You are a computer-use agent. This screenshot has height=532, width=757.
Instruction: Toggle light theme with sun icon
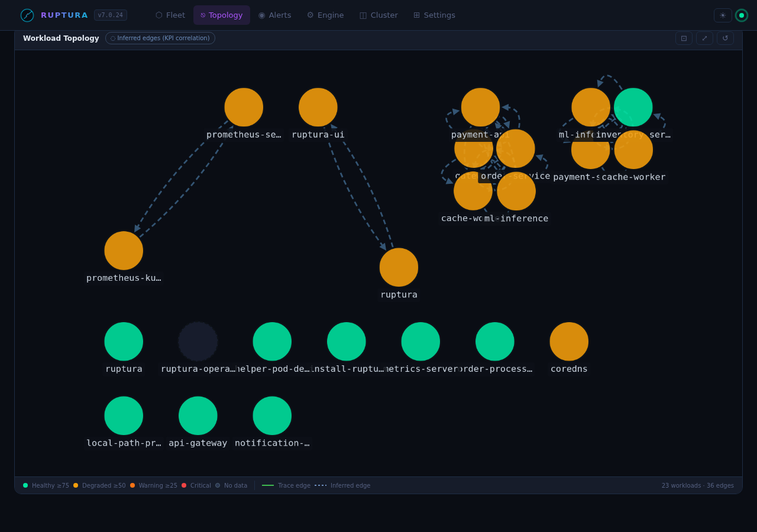723,15
